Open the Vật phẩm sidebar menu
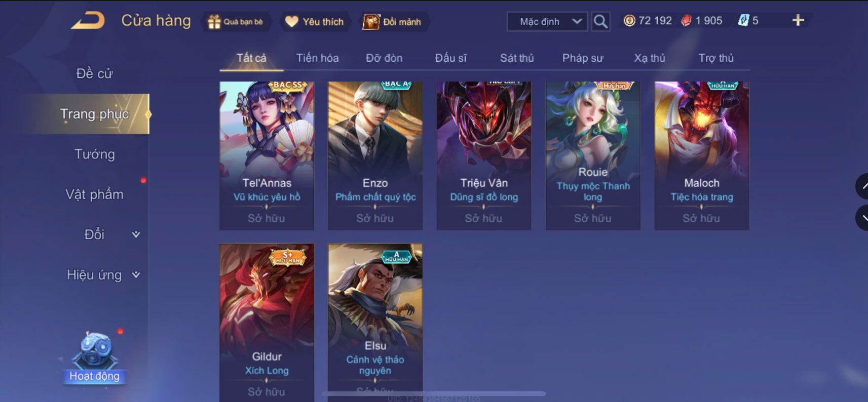The image size is (868, 402). click(95, 194)
